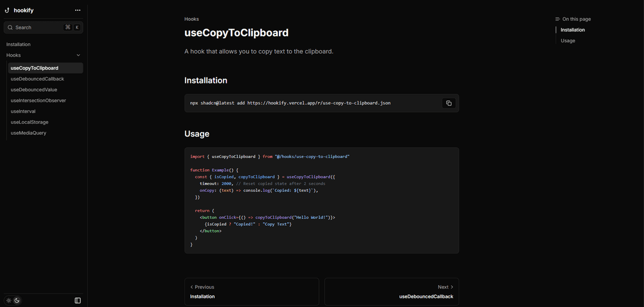Open useIntersectionObserver hook page
644x307 pixels.
[x=38, y=100]
